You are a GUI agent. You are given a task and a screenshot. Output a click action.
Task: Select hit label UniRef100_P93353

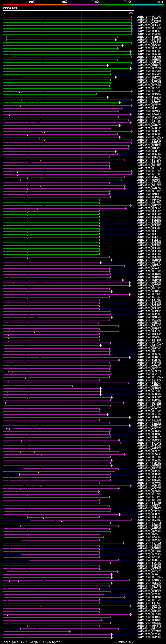[x=149, y=34]
